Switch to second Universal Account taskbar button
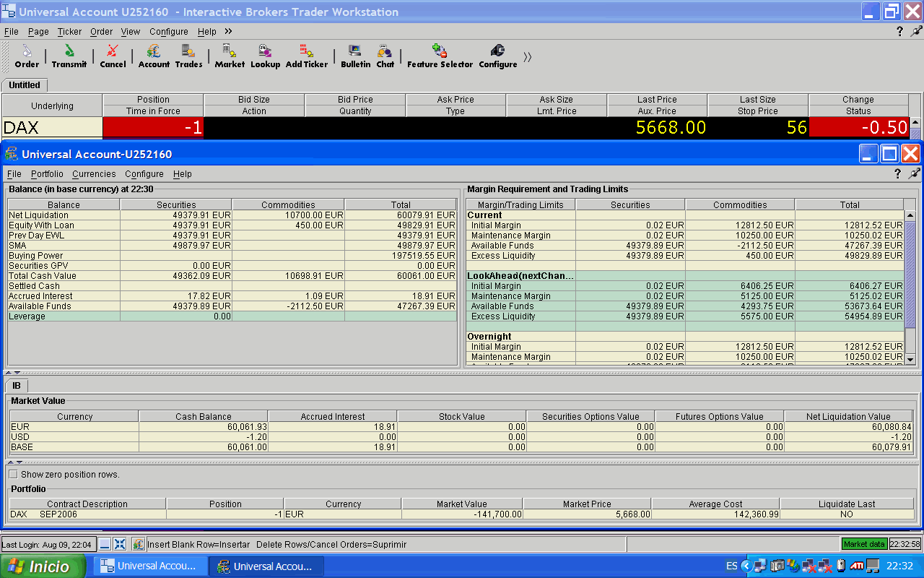The image size is (924, 578). [x=266, y=566]
